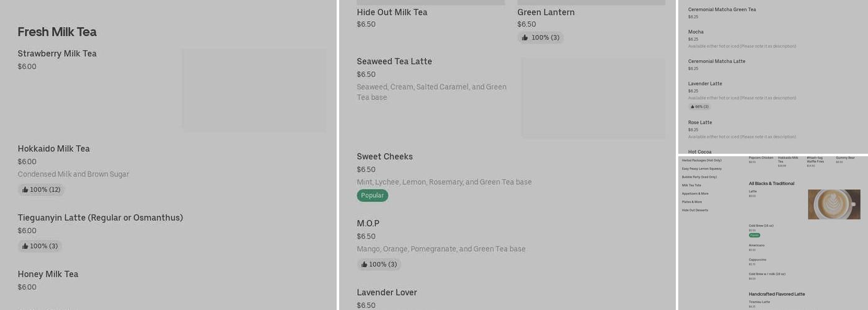Click thumbs-up icon under Hokkaido Milk Tea
Screen dimensions: 868x310
coord(25,190)
